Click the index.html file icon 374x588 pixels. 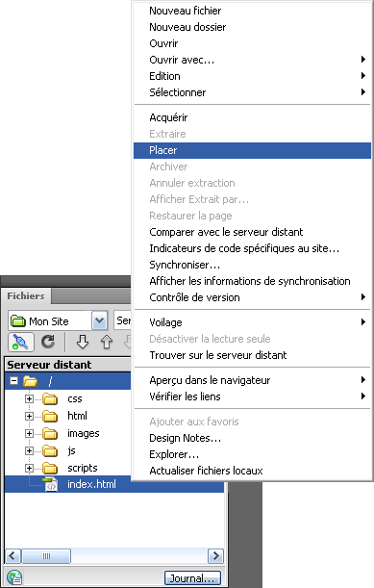click(x=51, y=484)
